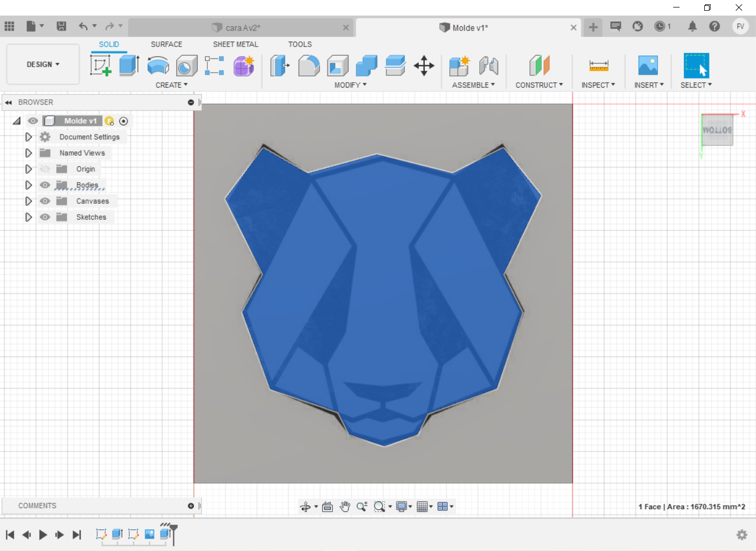
Task: Activate the Extrude tool in the toolbar
Action: (x=129, y=66)
